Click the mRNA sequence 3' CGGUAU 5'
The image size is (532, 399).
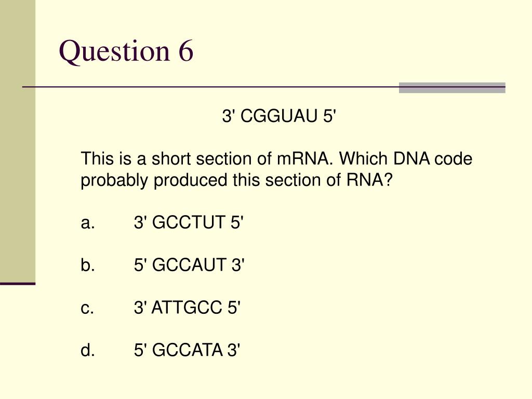pyautogui.click(x=279, y=116)
